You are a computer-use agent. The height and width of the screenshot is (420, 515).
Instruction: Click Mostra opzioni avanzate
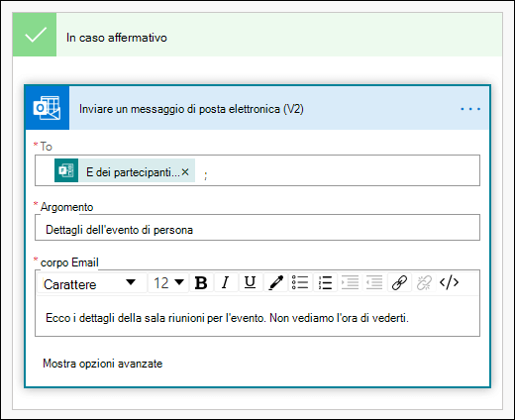coord(103,364)
